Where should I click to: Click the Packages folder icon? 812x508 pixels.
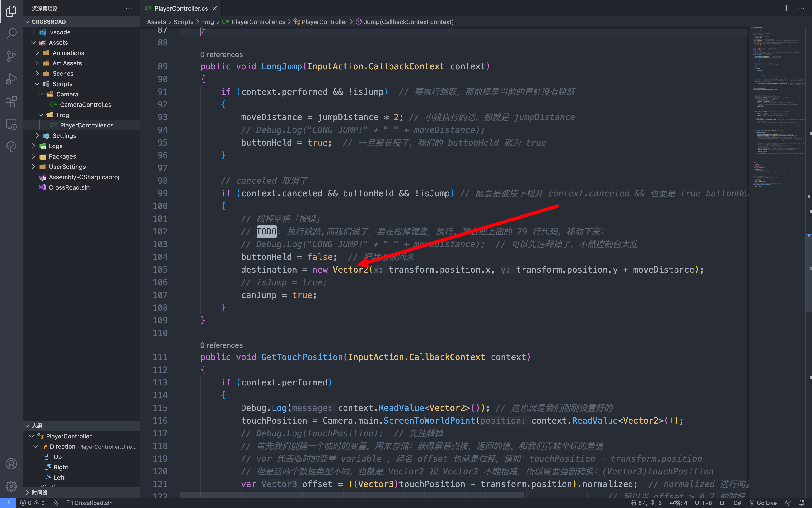tap(43, 157)
